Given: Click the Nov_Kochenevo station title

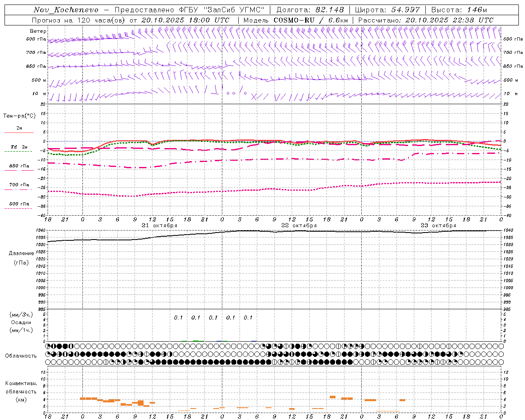Looking at the screenshot, I should pos(66,10).
